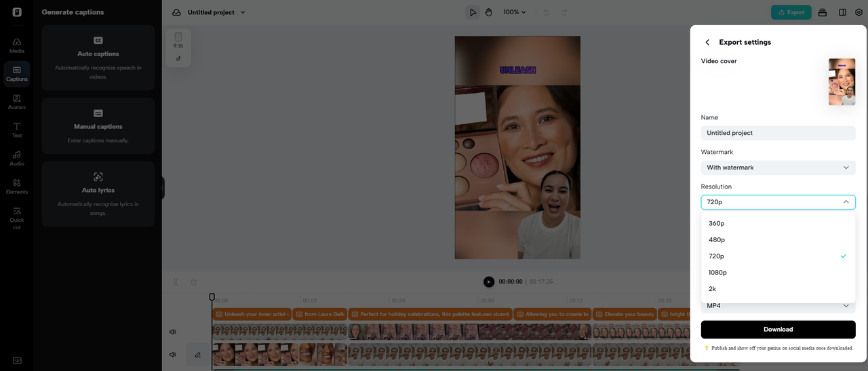Click the UNLEASH caption text in preview
Image resolution: width=868 pixels, height=371 pixels.
[x=517, y=70]
